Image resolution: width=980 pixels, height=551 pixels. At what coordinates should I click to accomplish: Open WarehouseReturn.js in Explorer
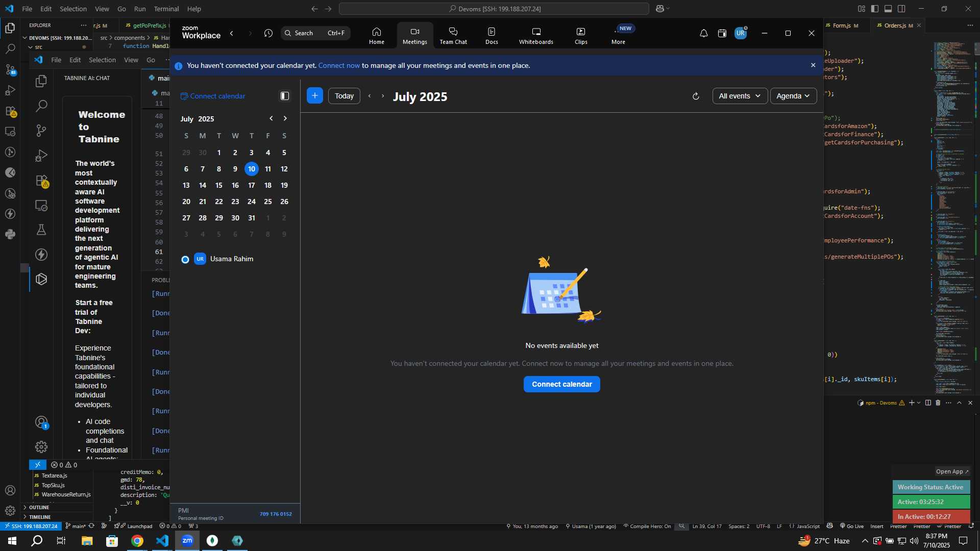(62, 494)
